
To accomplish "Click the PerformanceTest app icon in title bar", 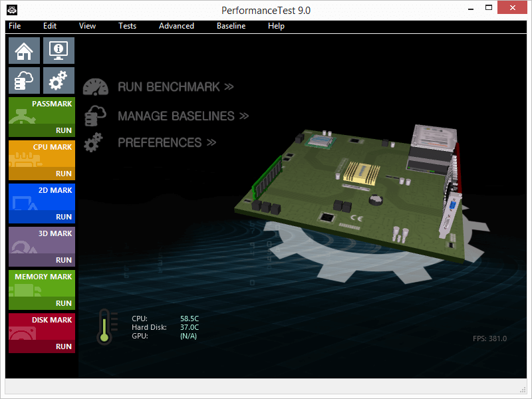I will pos(12,10).
